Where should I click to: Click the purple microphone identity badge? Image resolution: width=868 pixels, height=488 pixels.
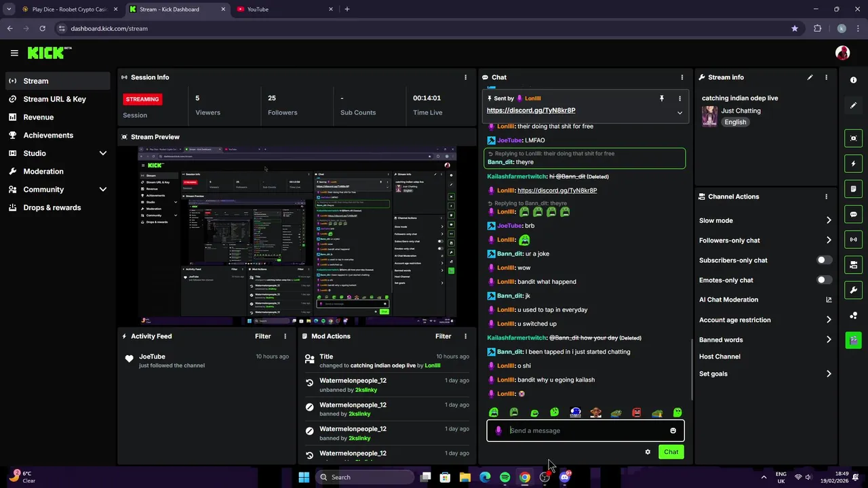tap(498, 430)
